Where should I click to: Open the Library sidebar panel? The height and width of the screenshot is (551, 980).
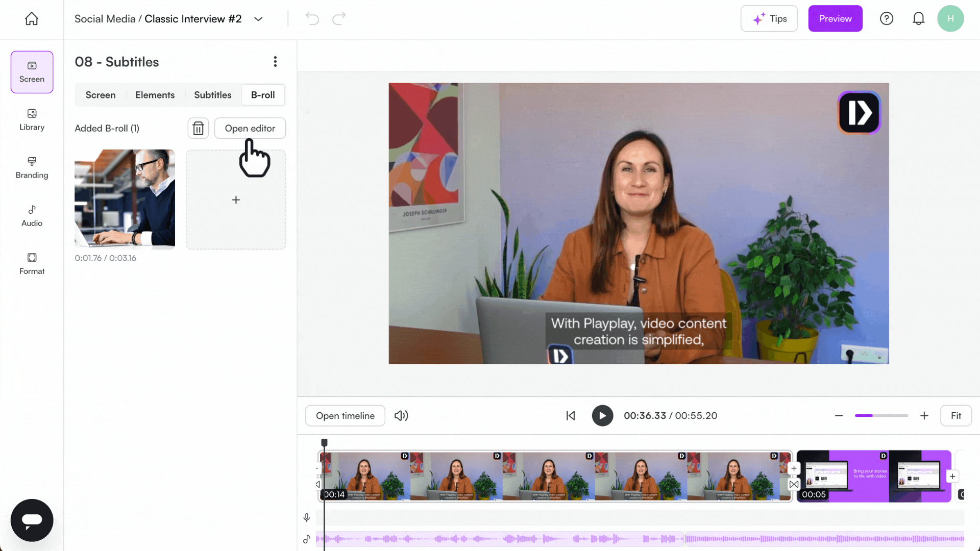[x=32, y=119]
